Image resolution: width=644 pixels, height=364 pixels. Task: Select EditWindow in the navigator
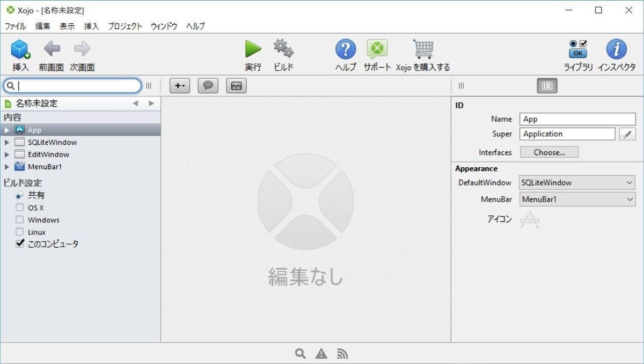point(48,154)
